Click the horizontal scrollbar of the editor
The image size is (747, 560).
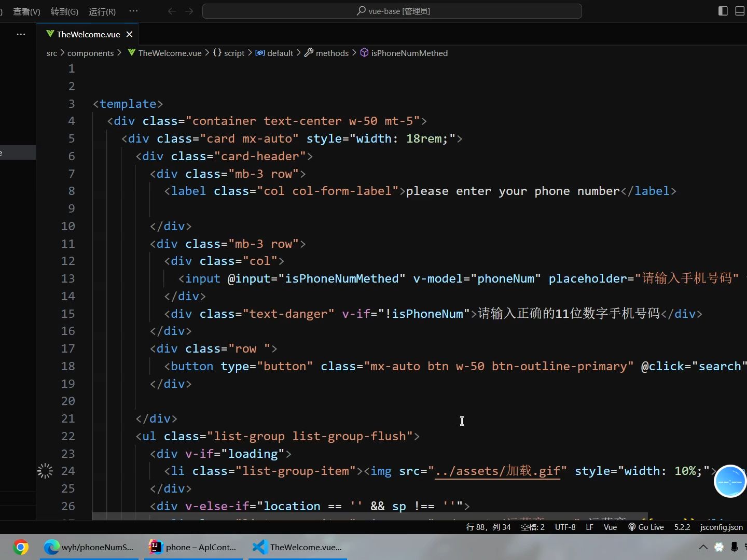[x=370, y=517]
